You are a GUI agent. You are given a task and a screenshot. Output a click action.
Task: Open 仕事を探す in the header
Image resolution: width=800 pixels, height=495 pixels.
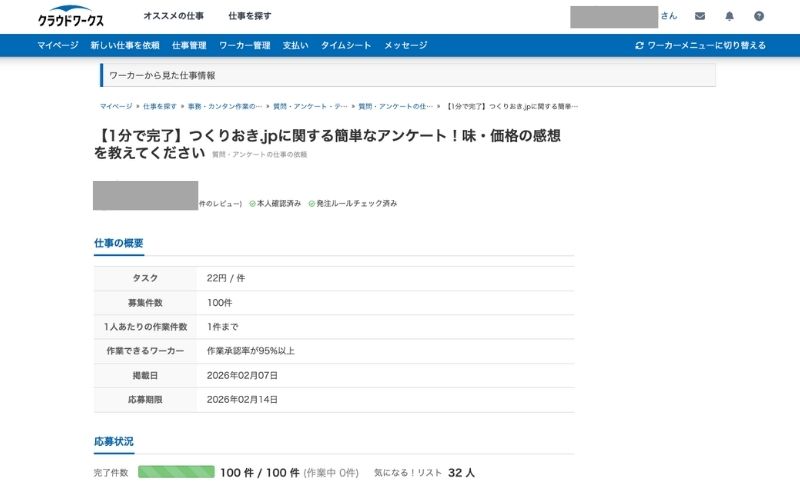(x=249, y=16)
